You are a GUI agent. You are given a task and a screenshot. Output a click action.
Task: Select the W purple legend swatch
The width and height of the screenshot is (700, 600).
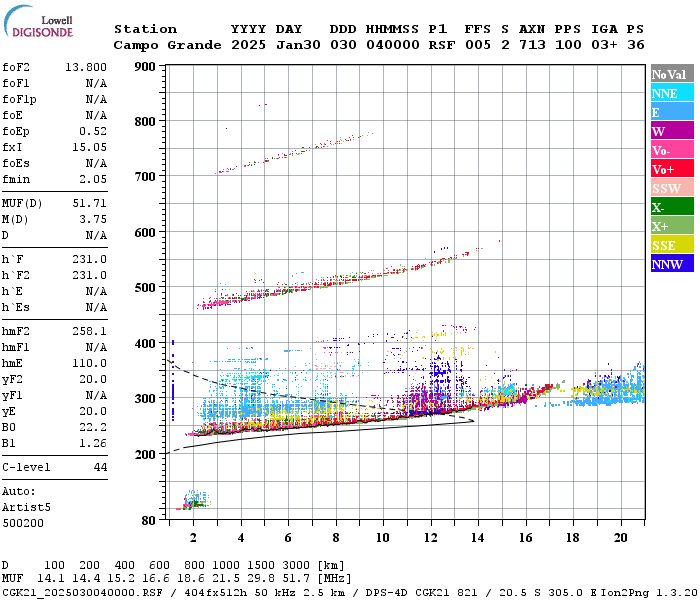click(x=672, y=131)
